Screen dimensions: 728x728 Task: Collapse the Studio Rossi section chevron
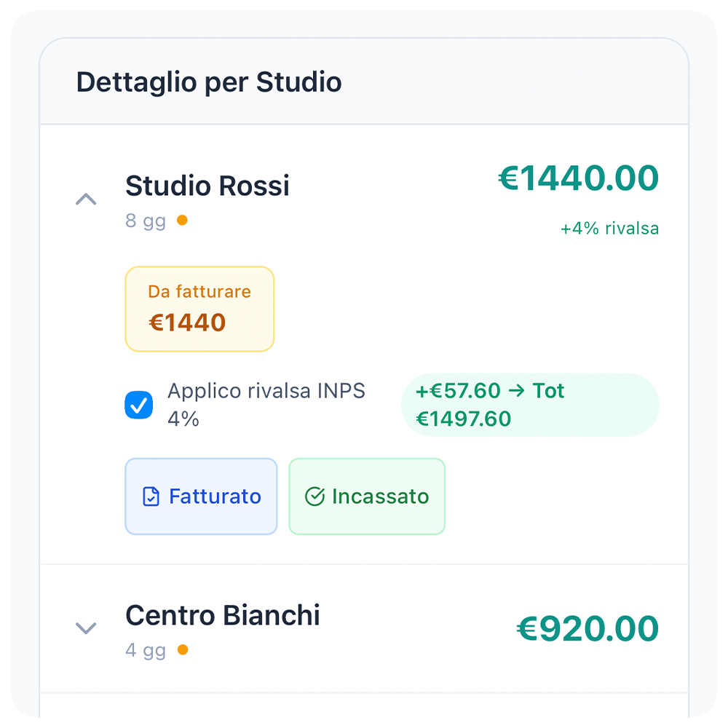click(x=86, y=199)
